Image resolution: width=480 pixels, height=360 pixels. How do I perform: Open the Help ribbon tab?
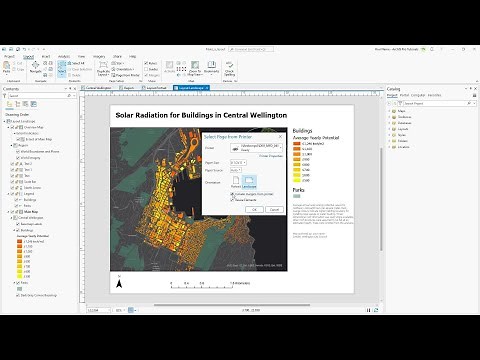pyautogui.click(x=132, y=57)
